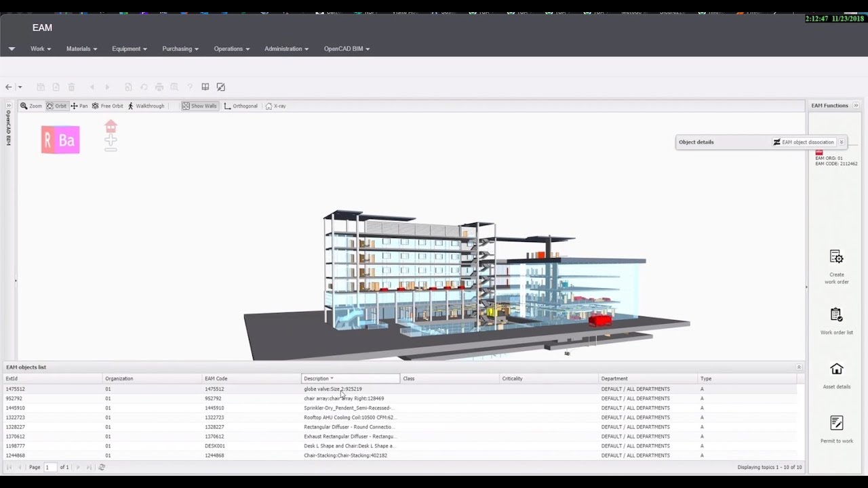Open the Work menu
The height and width of the screenshot is (488, 868).
click(41, 49)
